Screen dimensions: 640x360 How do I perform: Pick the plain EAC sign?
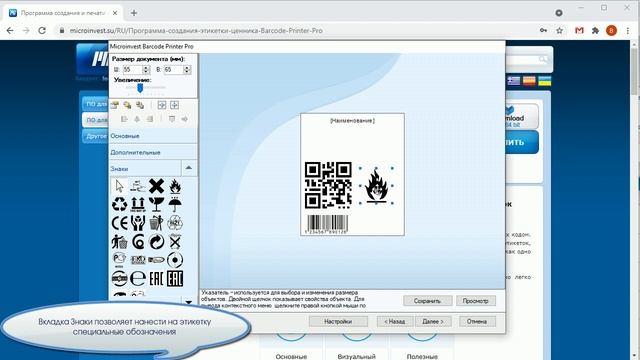click(156, 279)
